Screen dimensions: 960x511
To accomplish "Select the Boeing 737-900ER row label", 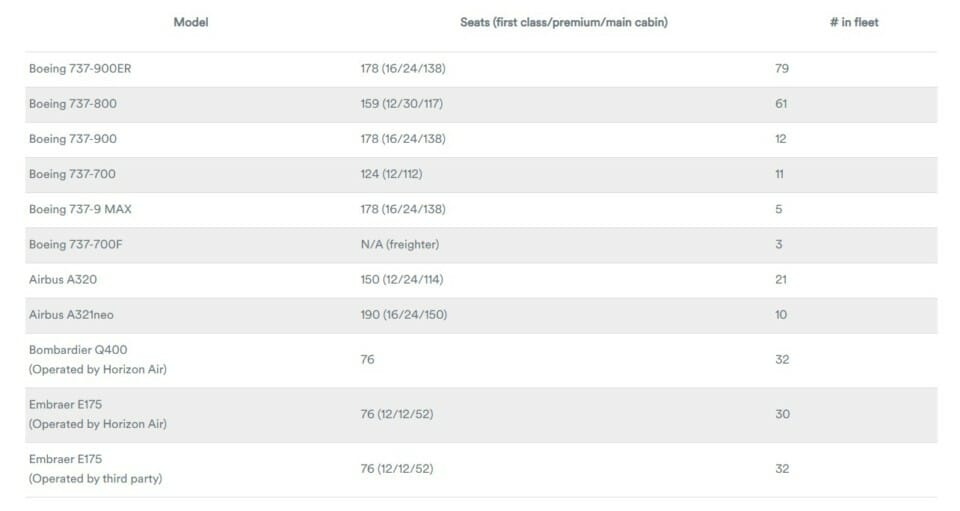I will tap(80, 69).
